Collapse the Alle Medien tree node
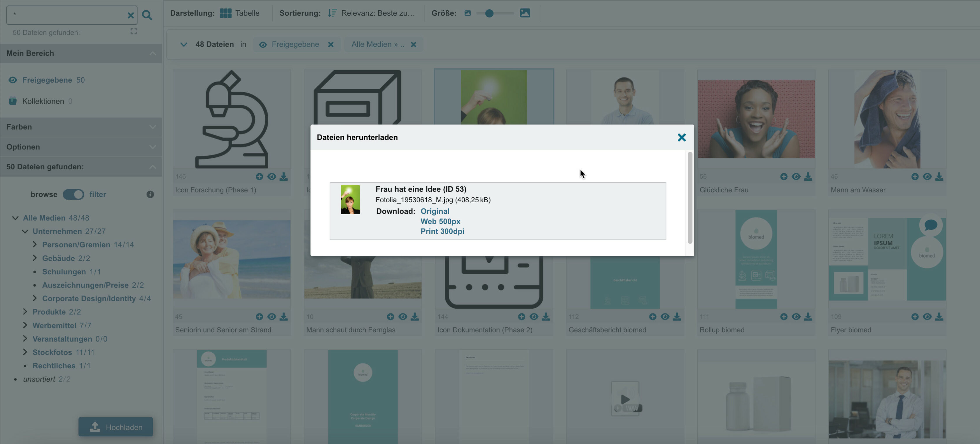The width and height of the screenshot is (980, 444). point(15,218)
